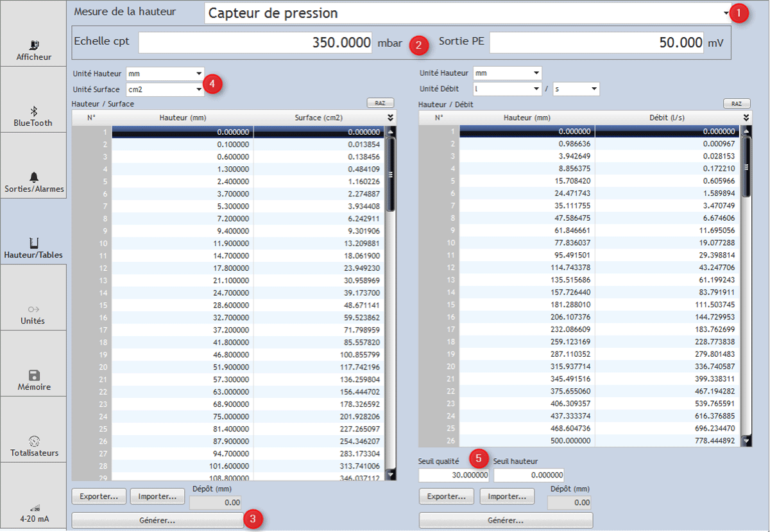Click the Unités arrow icon
This screenshot has height=532, width=770.
34,309
